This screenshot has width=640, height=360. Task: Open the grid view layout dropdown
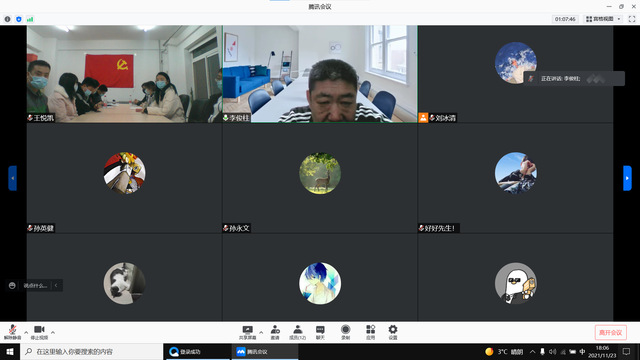(603, 19)
